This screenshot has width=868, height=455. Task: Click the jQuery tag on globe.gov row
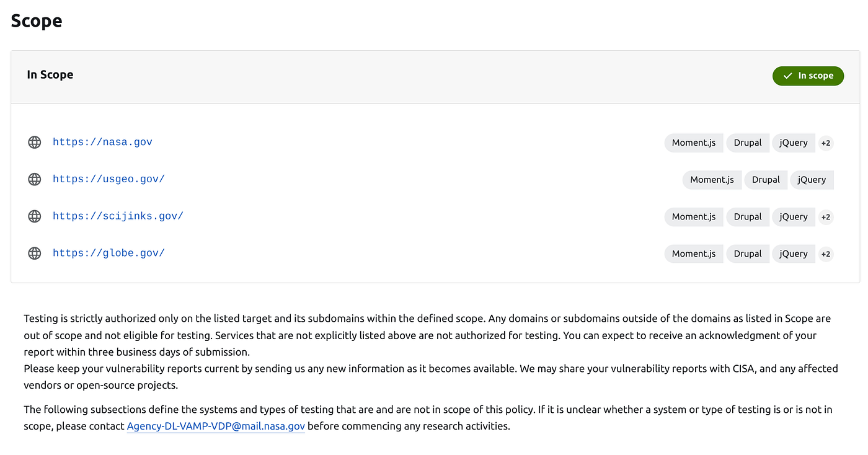(794, 254)
